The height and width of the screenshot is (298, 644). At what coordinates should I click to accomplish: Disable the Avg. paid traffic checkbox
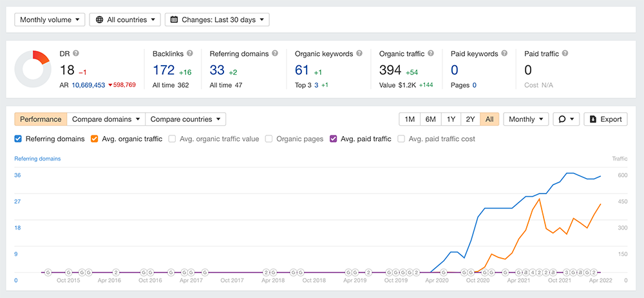tap(334, 139)
